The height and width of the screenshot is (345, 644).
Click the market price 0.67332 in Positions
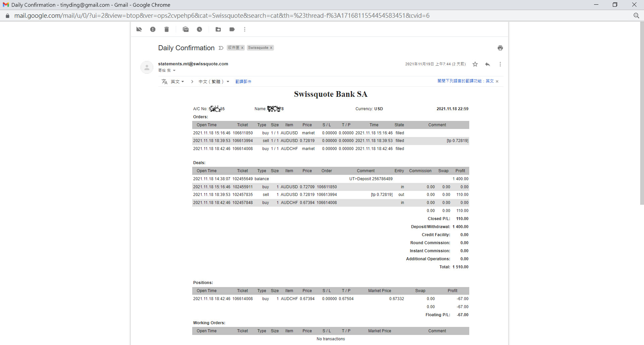pos(397,299)
